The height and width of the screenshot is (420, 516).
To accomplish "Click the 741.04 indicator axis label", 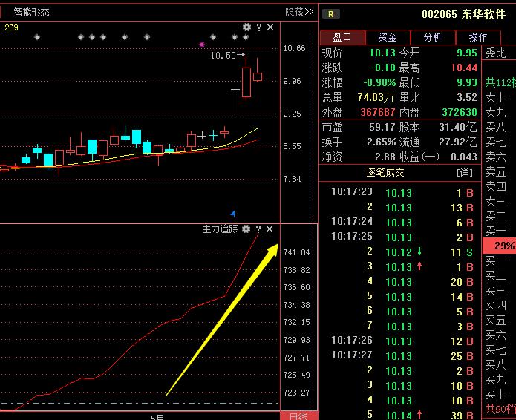I will click(296, 252).
